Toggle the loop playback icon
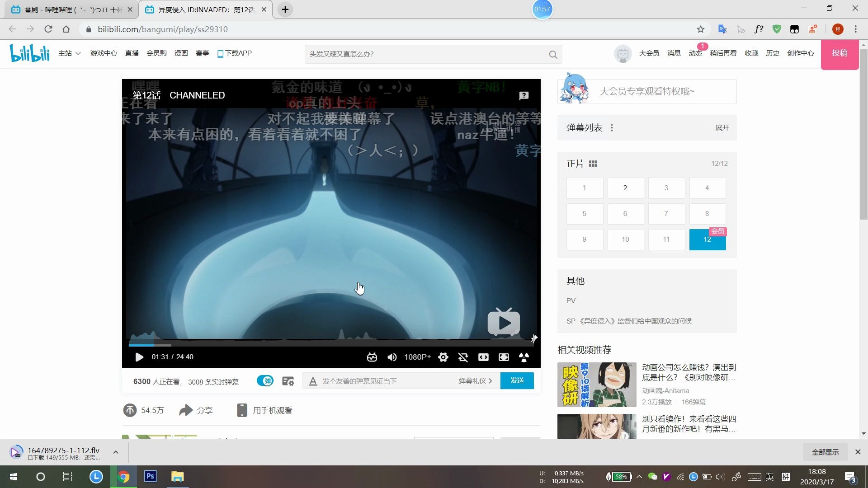Viewport: 868px width, 488px height. click(x=463, y=357)
